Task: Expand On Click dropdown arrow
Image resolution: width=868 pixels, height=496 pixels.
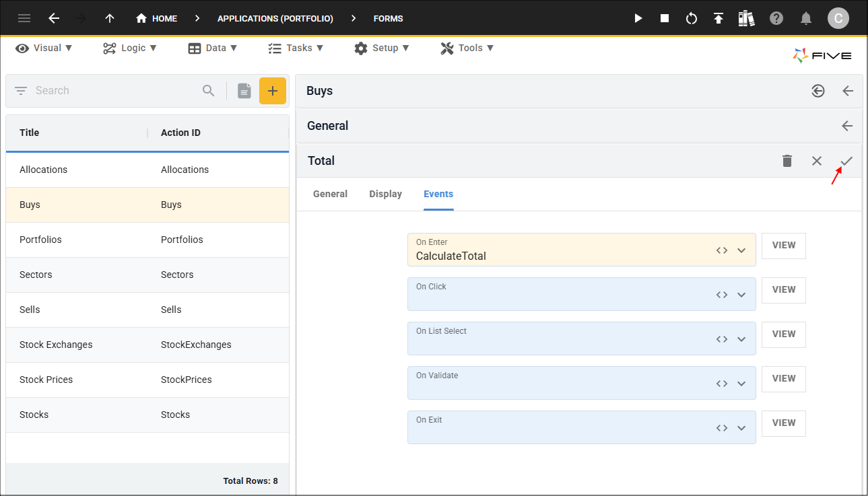Action: [741, 295]
